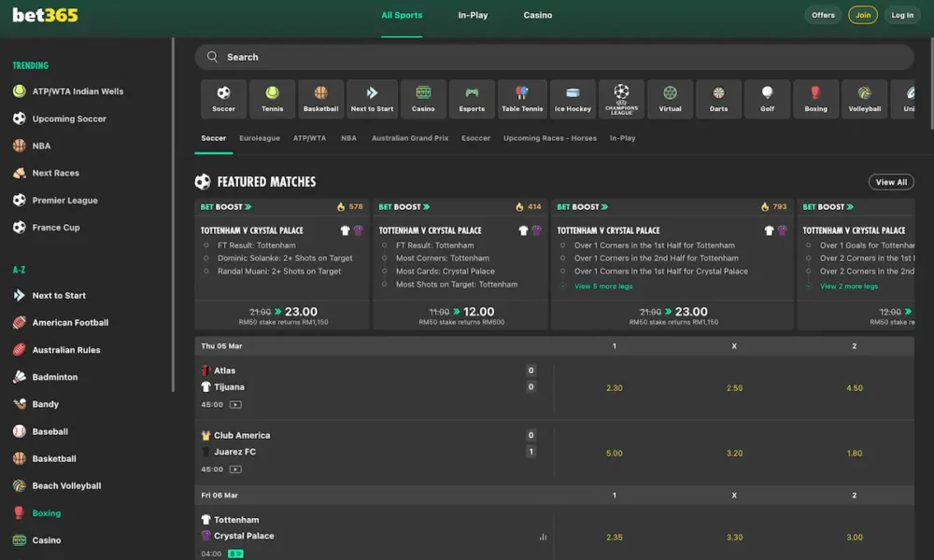Pick Atlas win odds 2.30
Viewport: 934px width, 560px height.
pos(615,388)
